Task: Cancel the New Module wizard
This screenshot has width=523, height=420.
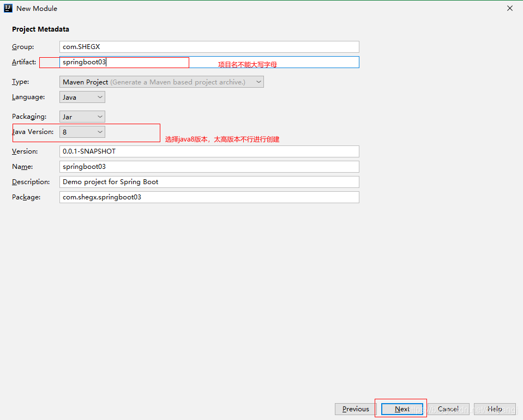Action: 448,409
